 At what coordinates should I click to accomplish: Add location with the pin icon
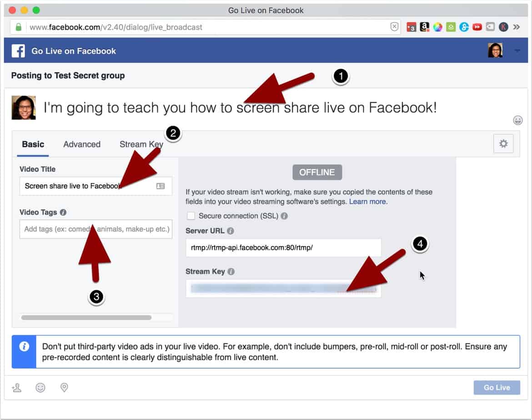pyautogui.click(x=64, y=387)
